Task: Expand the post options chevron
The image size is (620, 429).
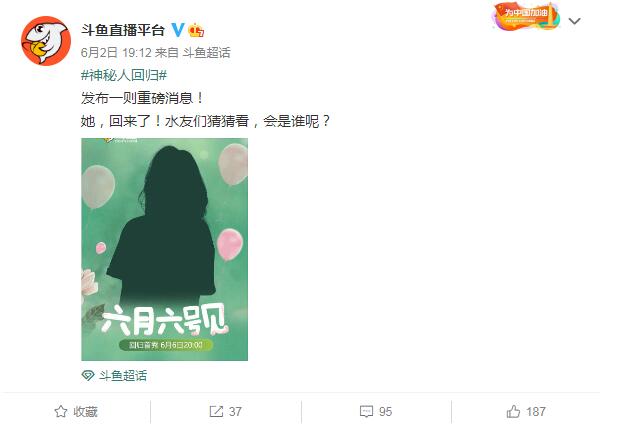Action: point(575,21)
